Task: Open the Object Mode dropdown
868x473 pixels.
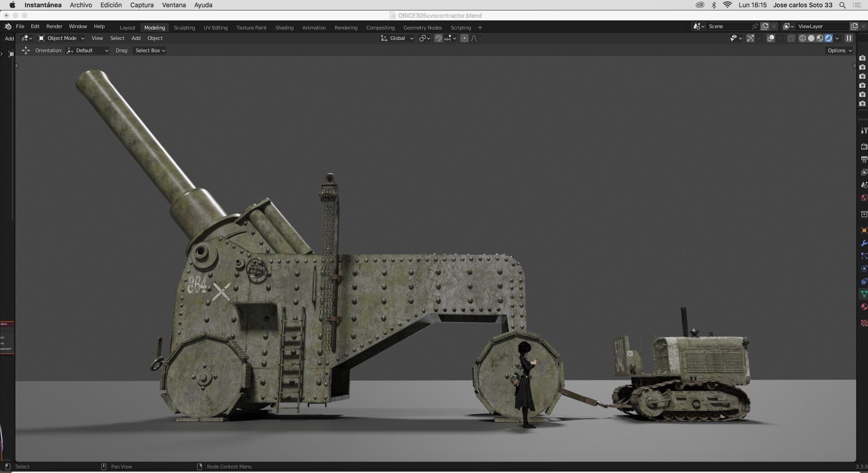Action: 61,38
